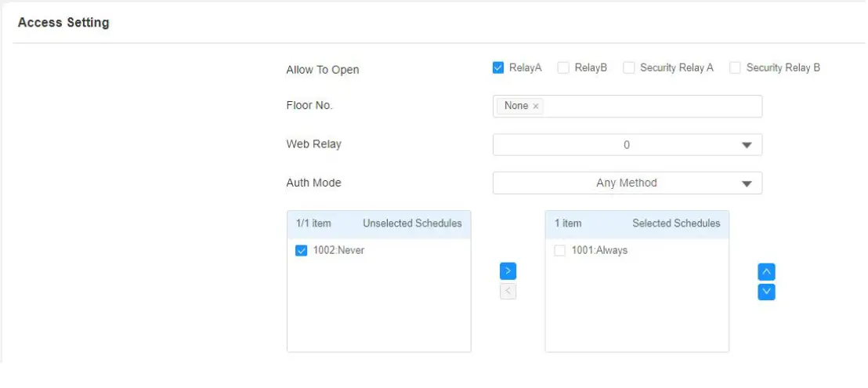This screenshot has height=388, width=868.
Task: Tick the Security Relay B checkbox
Action: click(x=735, y=68)
